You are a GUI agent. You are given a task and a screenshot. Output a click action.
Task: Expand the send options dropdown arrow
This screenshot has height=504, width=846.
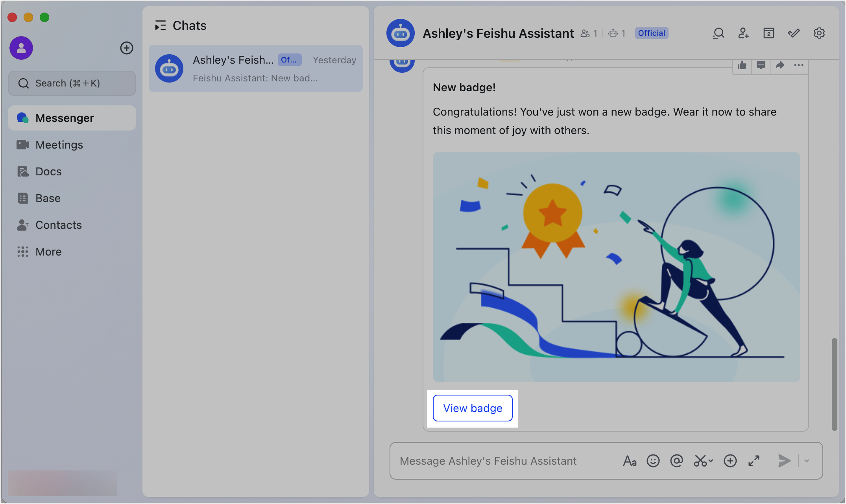(807, 461)
